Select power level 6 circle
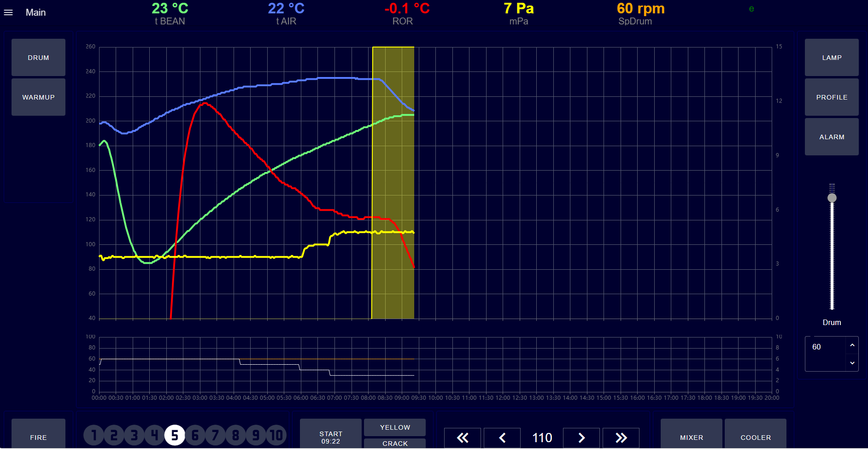868x450 pixels. [195, 435]
